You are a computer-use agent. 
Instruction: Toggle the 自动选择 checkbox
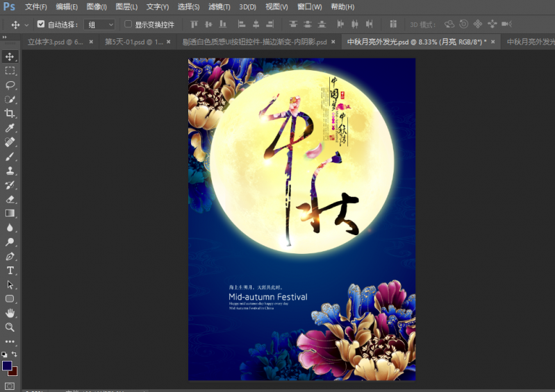tap(41, 24)
